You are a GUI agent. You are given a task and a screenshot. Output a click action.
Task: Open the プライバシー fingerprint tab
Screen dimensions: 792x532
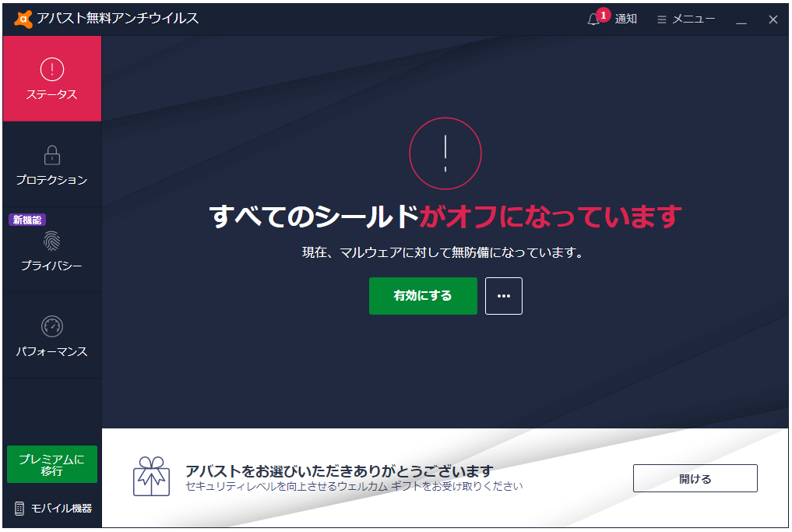click(52, 251)
